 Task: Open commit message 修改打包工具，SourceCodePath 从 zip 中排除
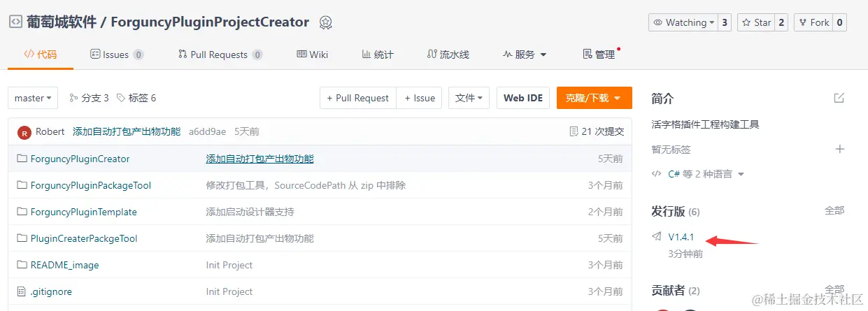point(306,185)
